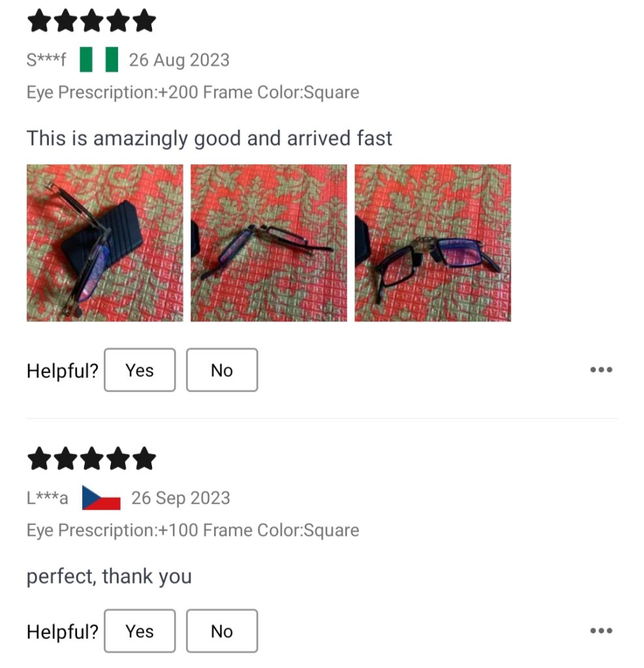
Task: Click No on L***a's review helpful prompt
Action: click(222, 631)
